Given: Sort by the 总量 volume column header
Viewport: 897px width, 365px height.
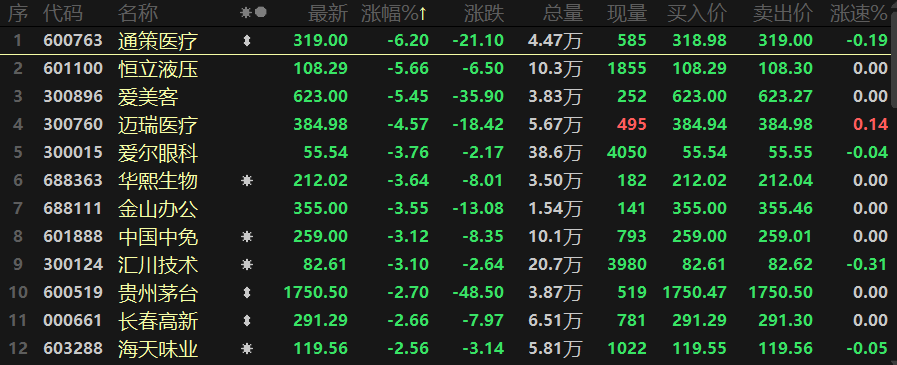Looking at the screenshot, I should [x=563, y=13].
